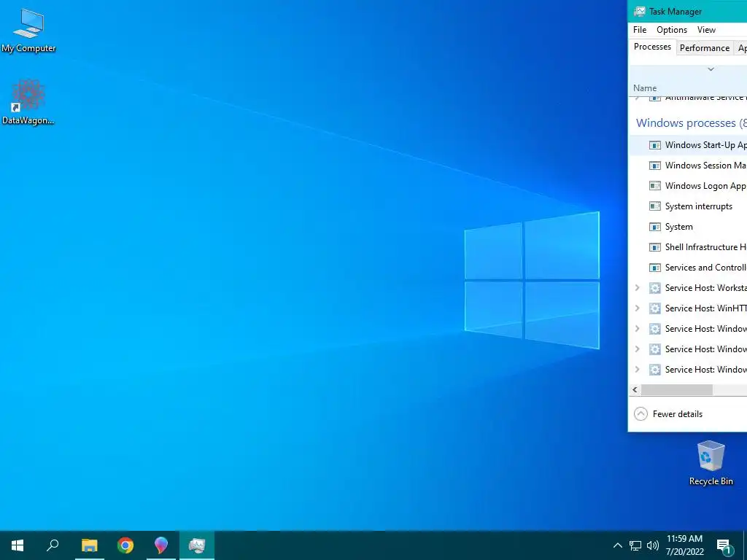Select the System interrupts process row
This screenshot has width=747, height=560.
click(688, 206)
